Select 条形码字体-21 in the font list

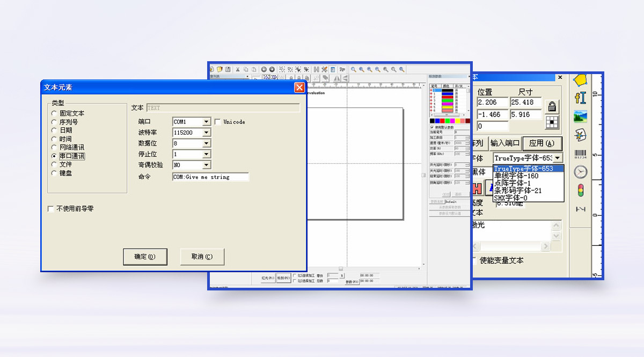[x=518, y=191]
